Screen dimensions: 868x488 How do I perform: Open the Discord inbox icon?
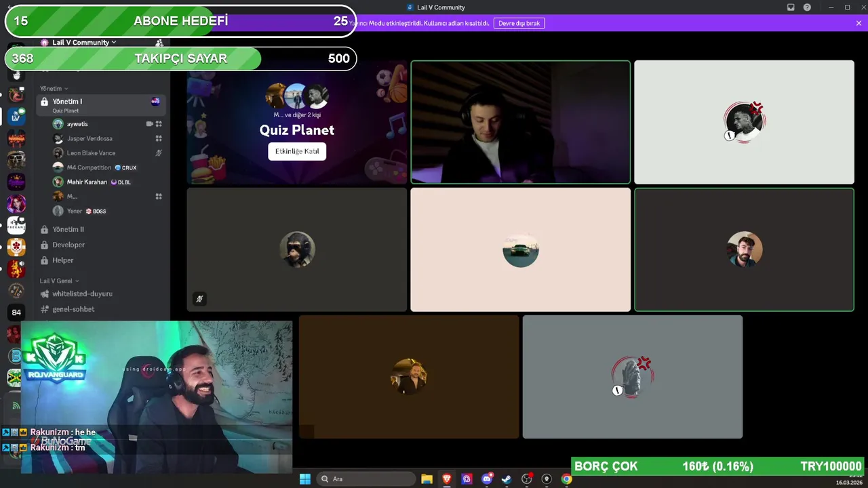(x=791, y=7)
